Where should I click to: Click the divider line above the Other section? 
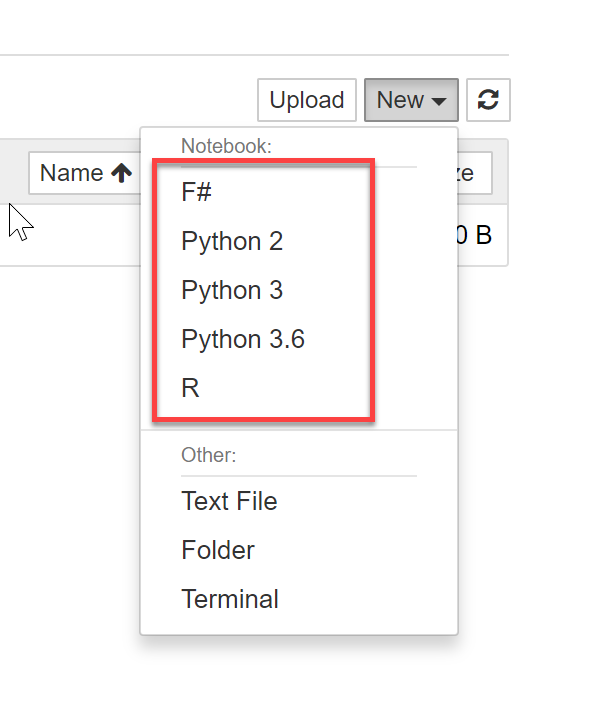click(x=299, y=430)
